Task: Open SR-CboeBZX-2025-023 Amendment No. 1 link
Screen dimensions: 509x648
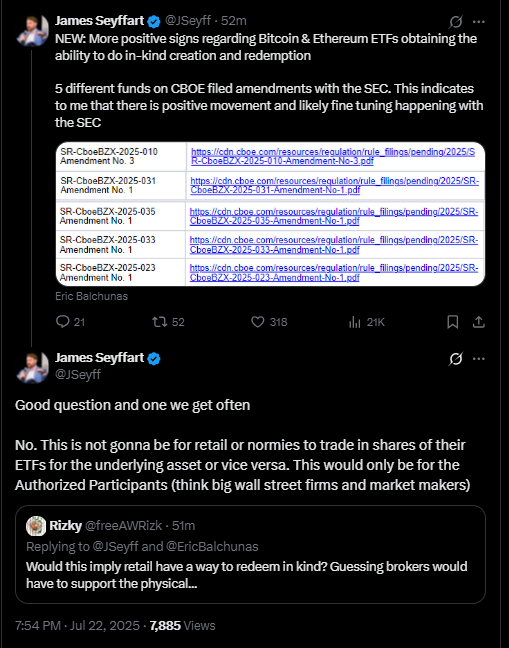Action: (334, 273)
